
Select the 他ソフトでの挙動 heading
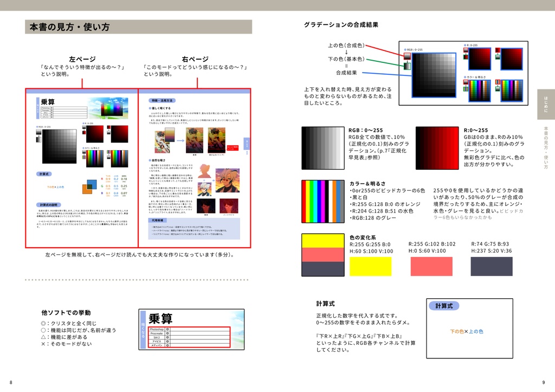[x=66, y=313]
